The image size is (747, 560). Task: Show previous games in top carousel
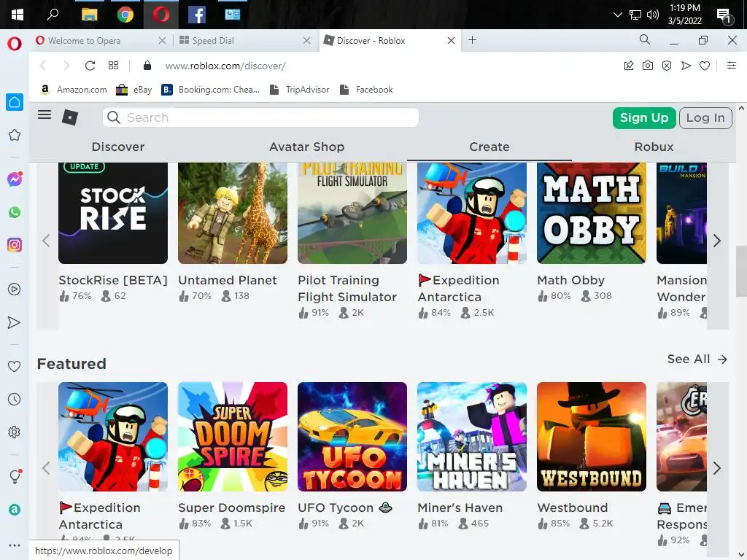click(x=46, y=241)
